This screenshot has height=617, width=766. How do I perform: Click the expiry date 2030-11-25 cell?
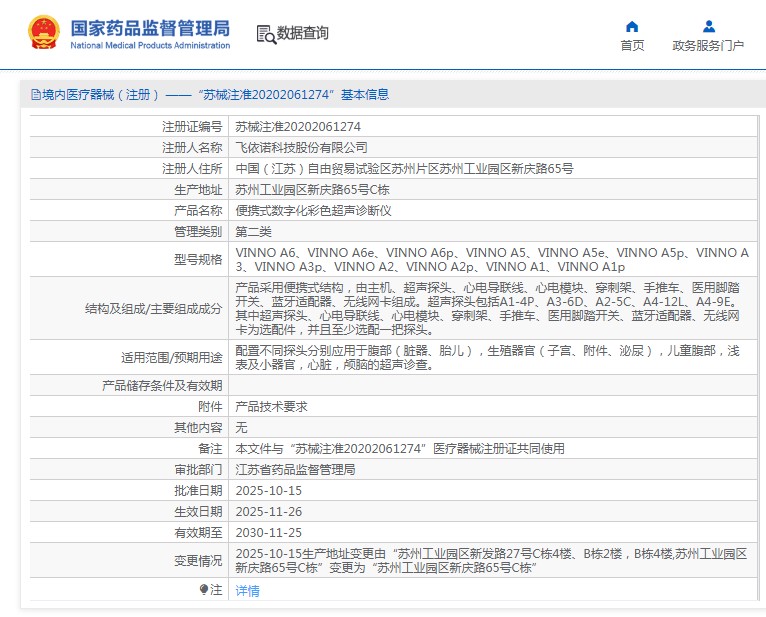tap(268, 533)
